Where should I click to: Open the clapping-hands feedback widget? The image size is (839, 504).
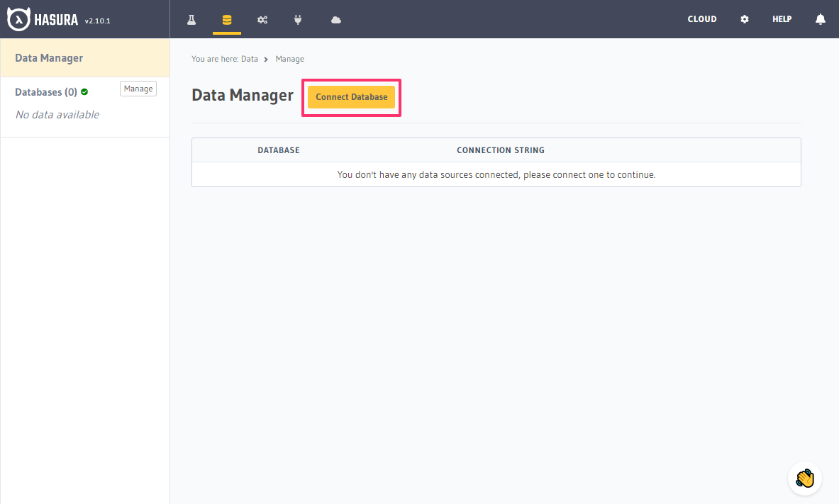point(805,478)
